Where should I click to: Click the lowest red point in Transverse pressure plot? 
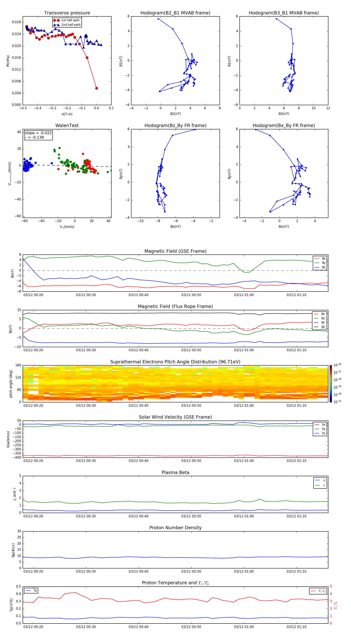tap(97, 88)
